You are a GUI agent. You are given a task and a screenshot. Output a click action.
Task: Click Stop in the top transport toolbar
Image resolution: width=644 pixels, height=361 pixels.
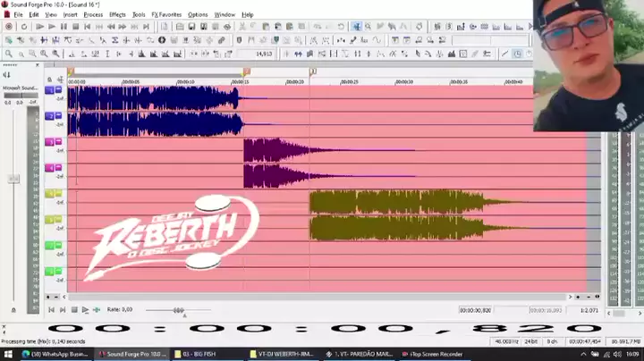(75, 27)
